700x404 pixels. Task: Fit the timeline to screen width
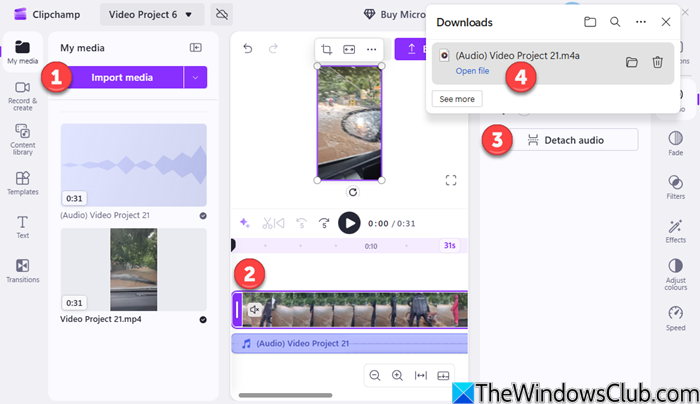click(421, 375)
